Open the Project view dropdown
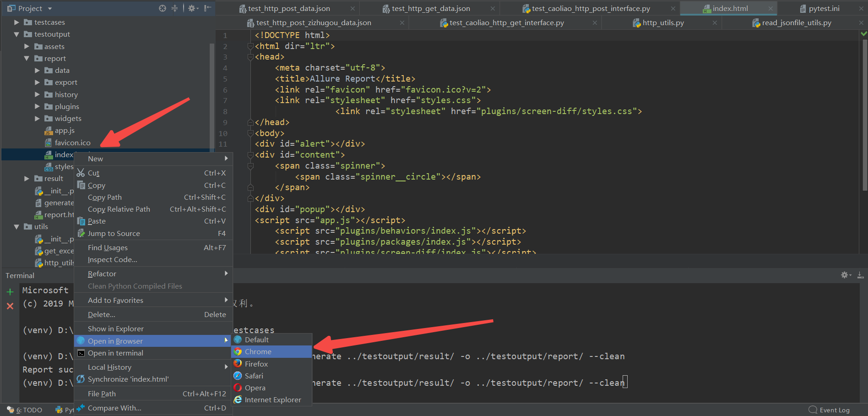 click(x=50, y=9)
